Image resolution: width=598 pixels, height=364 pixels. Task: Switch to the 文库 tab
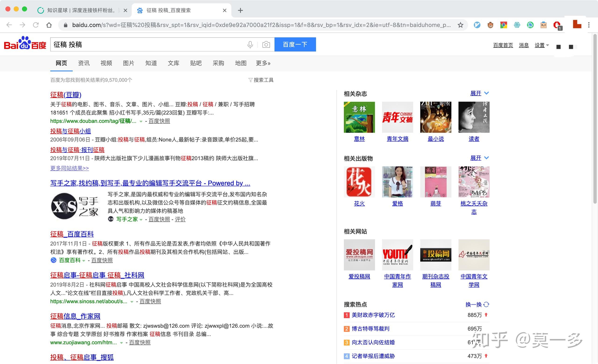[174, 63]
